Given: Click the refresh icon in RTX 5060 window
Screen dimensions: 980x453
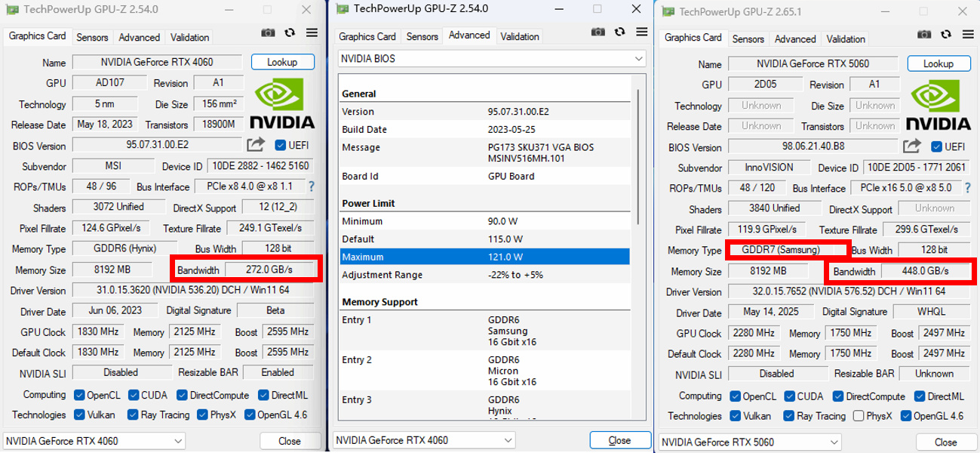Looking at the screenshot, I should (946, 35).
